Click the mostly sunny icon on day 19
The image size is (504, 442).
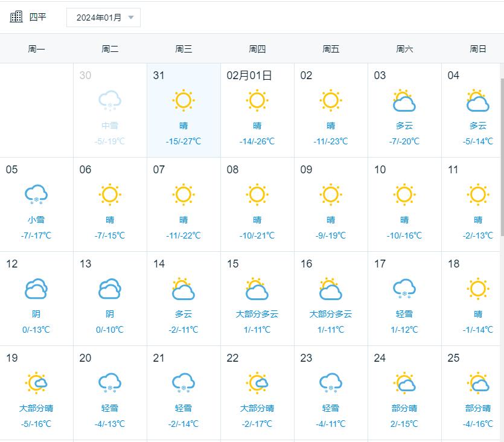(x=36, y=383)
